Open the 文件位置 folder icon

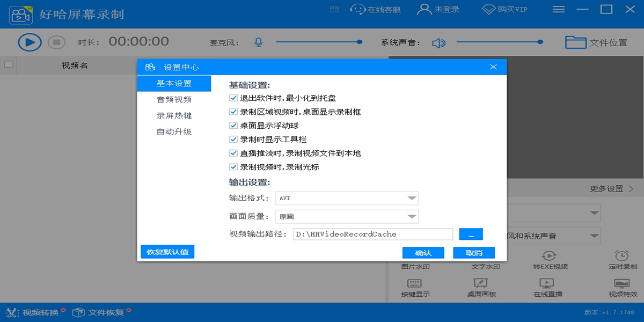tap(575, 42)
